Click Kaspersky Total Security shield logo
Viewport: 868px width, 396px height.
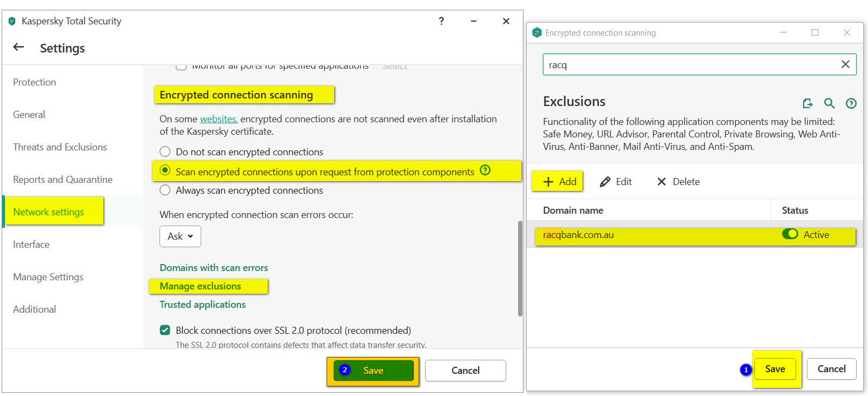12,21
